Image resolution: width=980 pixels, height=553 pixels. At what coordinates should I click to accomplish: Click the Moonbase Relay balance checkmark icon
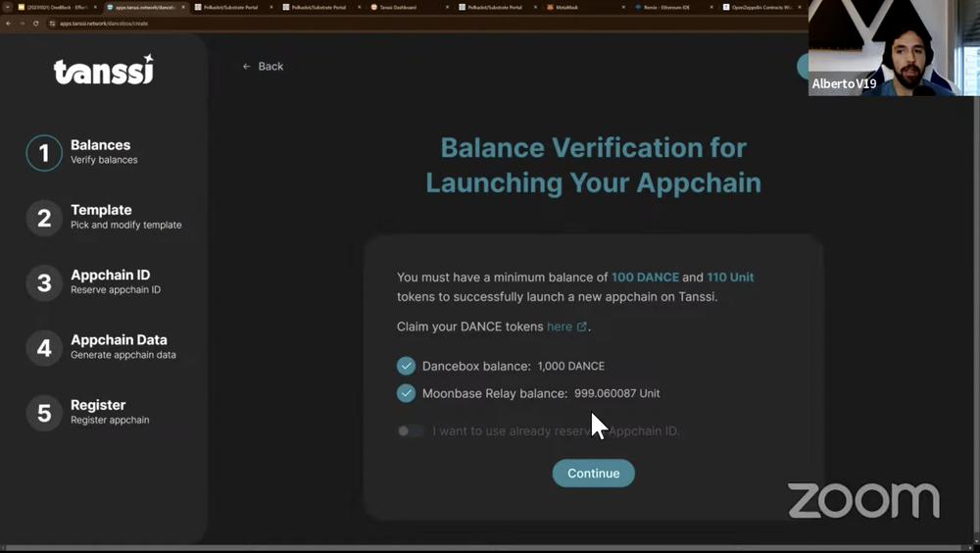pos(407,393)
